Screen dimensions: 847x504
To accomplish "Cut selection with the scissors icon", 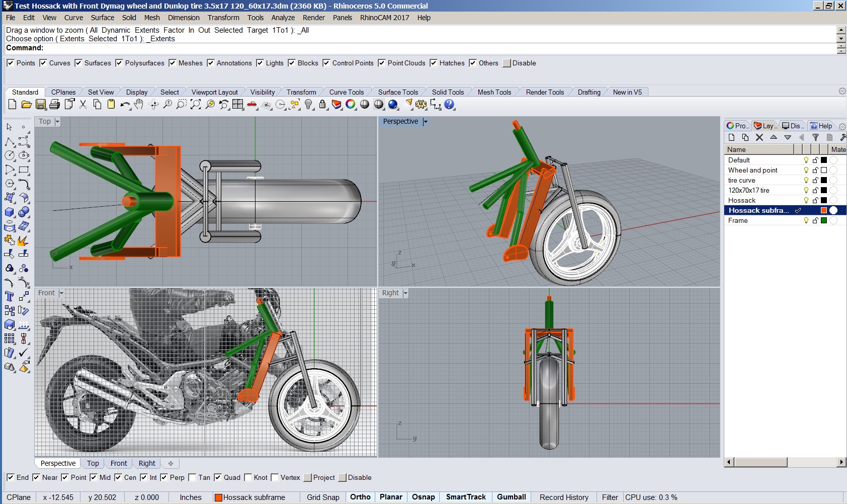I will pos(83,104).
